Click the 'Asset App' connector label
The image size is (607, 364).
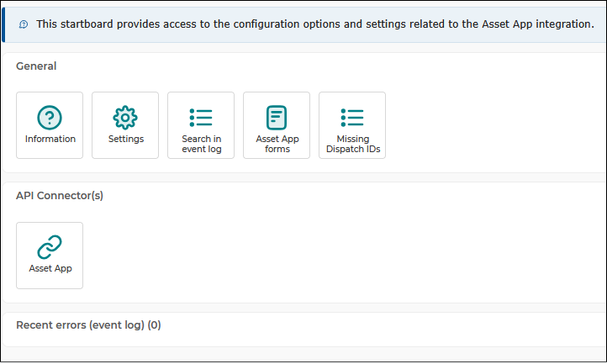50,268
